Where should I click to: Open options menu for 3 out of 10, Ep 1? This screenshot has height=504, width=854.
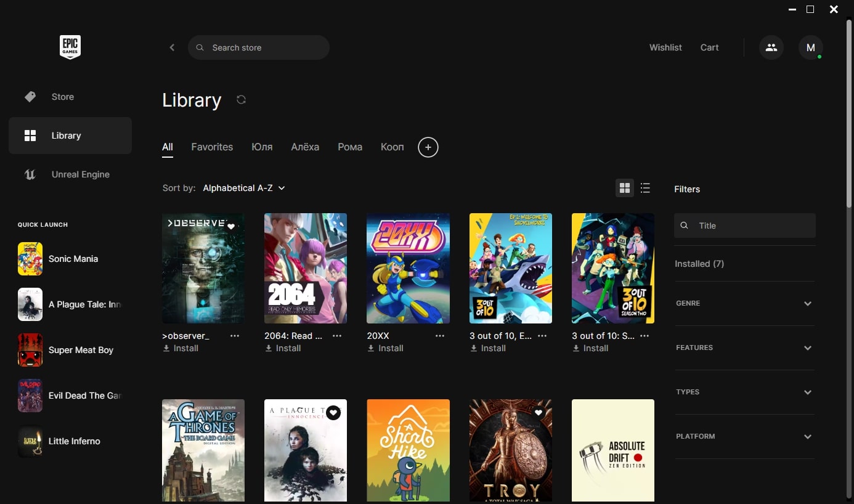[x=542, y=336]
